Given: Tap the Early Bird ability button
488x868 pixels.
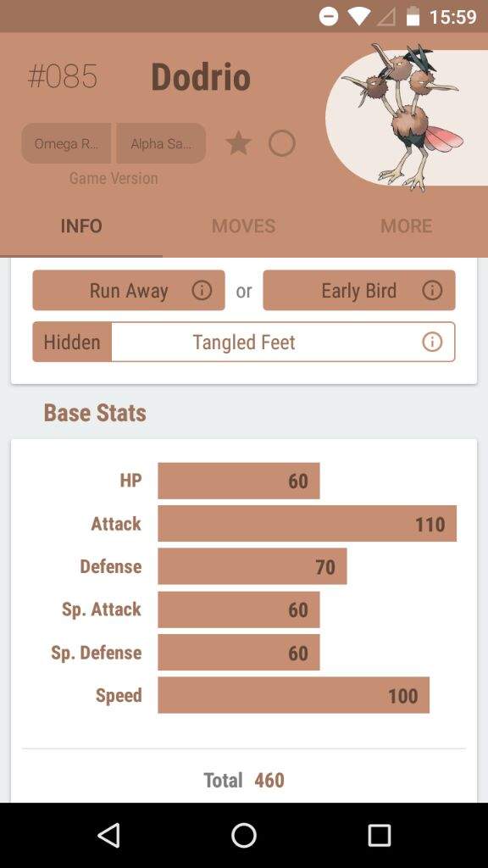Looking at the screenshot, I should coord(359,290).
